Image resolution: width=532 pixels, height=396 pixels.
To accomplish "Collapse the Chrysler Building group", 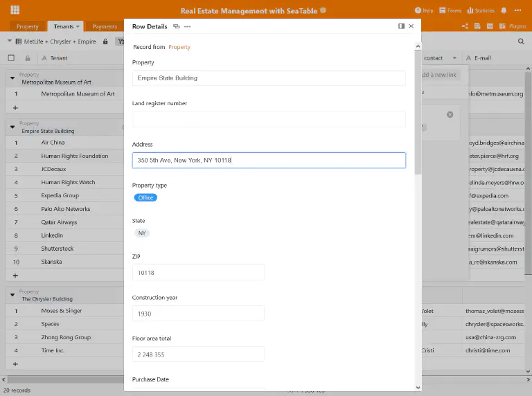I will [12, 295].
